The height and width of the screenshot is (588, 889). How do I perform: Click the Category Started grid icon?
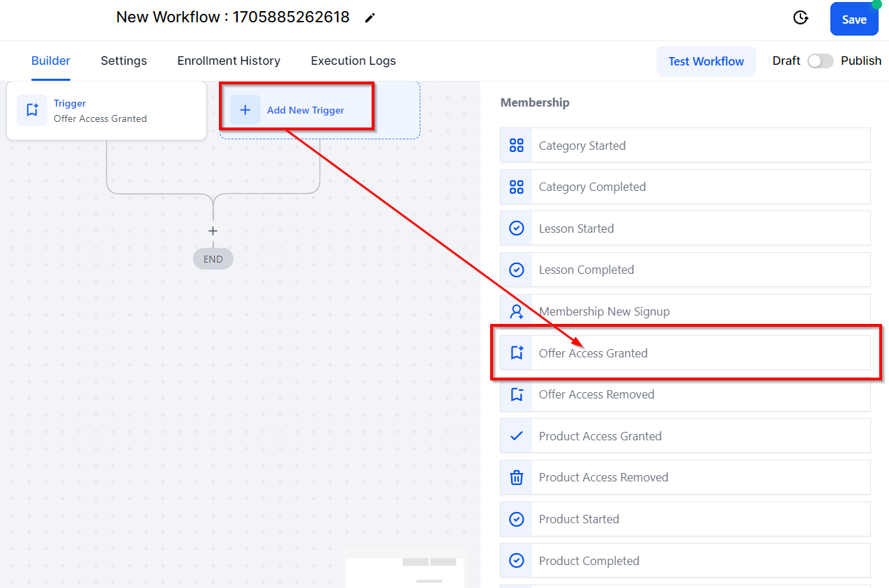pyautogui.click(x=517, y=146)
